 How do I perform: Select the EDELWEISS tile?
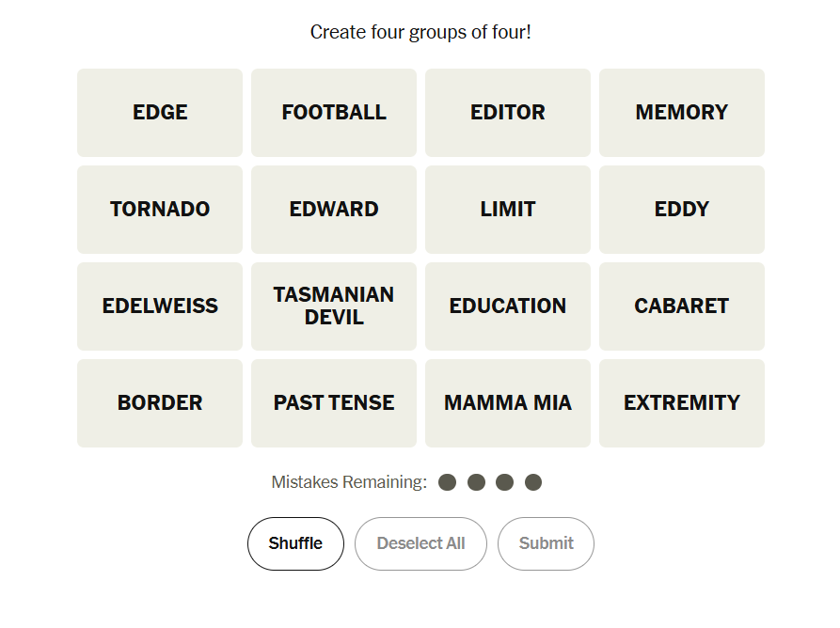(x=160, y=306)
